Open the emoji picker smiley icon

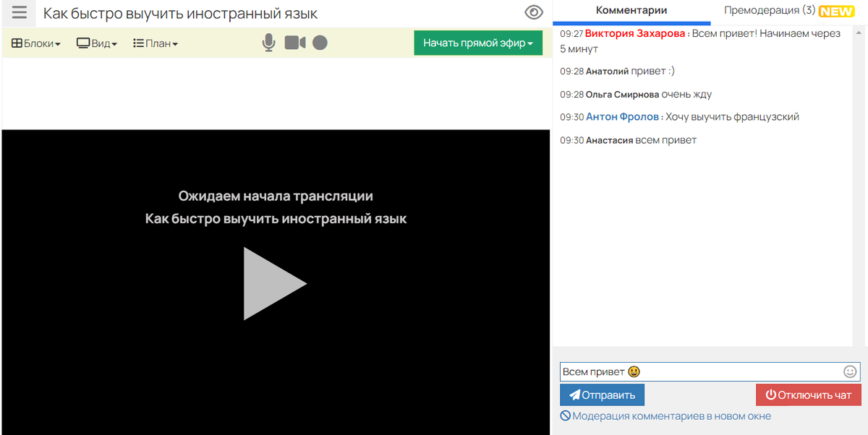(850, 371)
